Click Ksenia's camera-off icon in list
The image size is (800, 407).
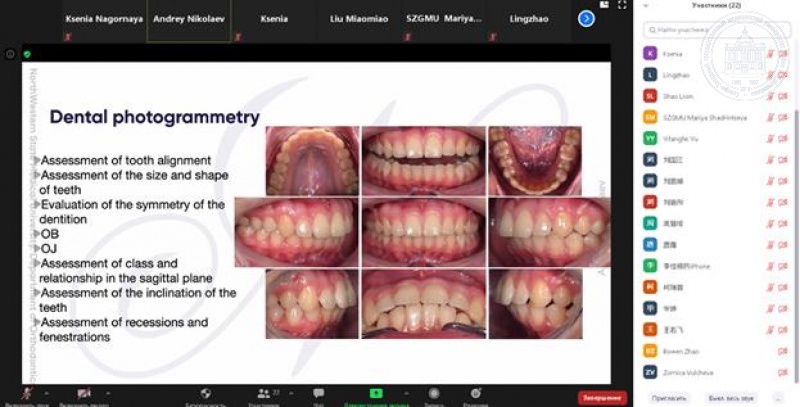[x=783, y=54]
